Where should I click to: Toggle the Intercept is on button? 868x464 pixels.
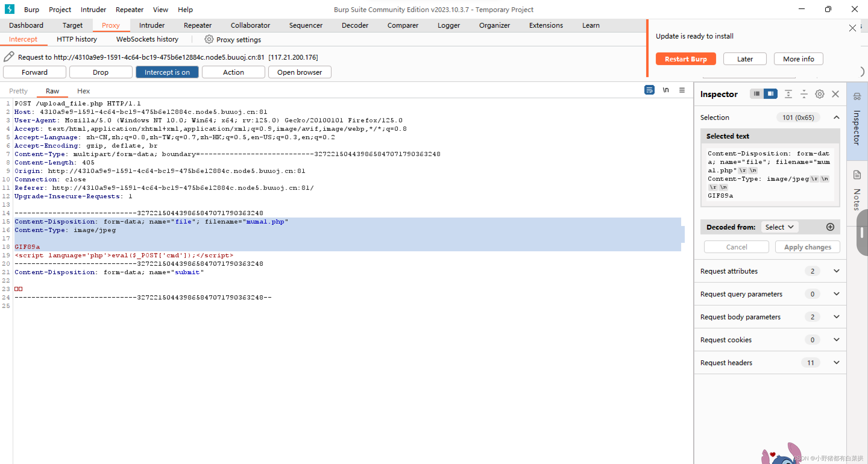click(167, 72)
